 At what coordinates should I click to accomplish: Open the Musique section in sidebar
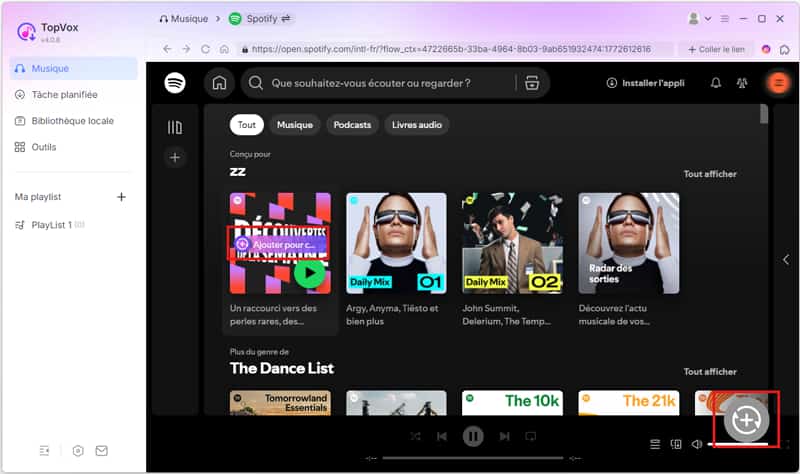point(73,68)
